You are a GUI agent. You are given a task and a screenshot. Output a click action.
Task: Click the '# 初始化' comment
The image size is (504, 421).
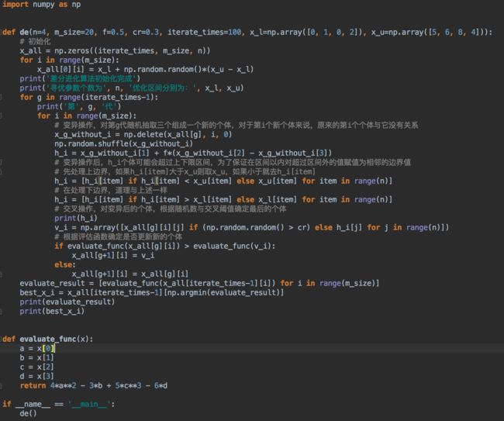pyautogui.click(x=35, y=41)
